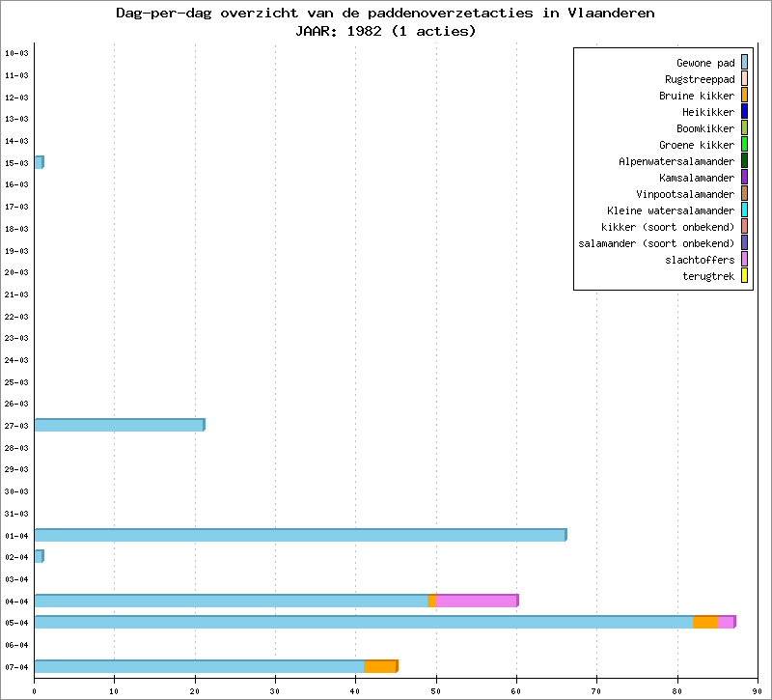Click the pink slachtoffers segment on 04-04

(x=476, y=601)
